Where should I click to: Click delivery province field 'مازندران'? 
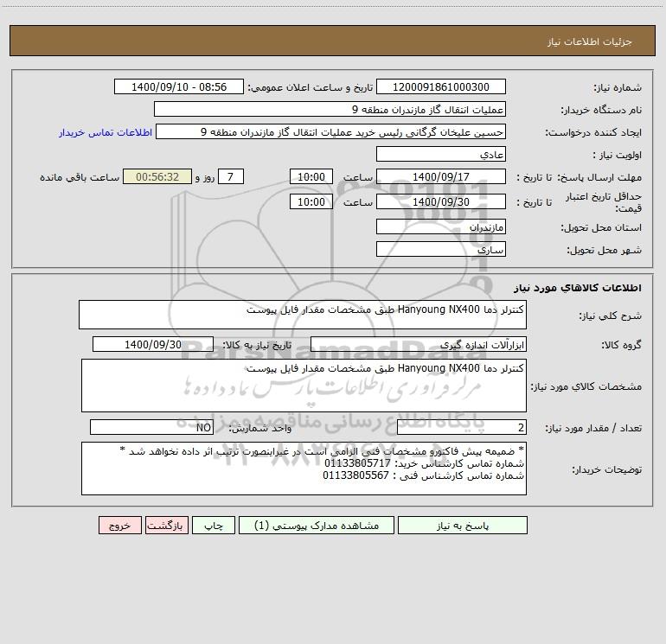point(441,227)
